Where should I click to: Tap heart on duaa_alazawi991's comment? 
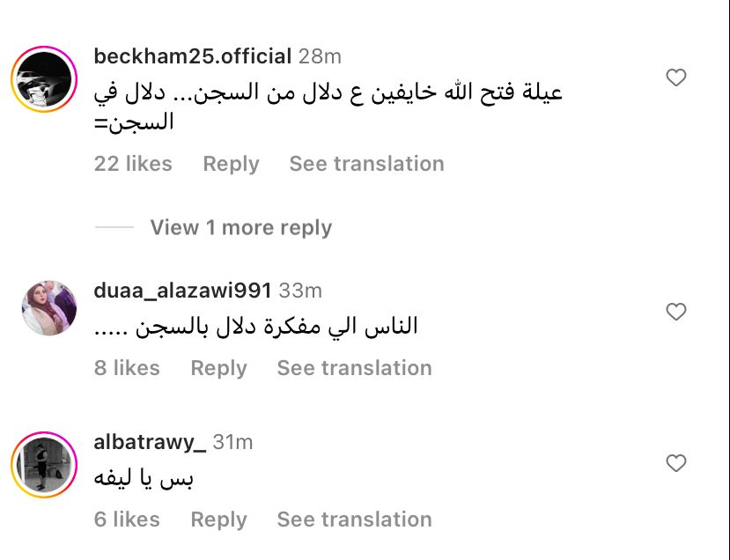pyautogui.click(x=675, y=312)
